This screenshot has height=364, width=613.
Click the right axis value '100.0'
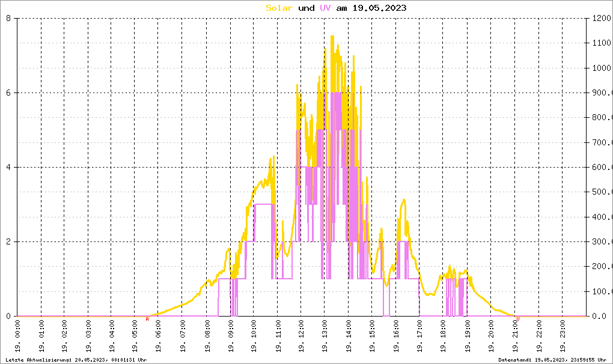click(602, 291)
